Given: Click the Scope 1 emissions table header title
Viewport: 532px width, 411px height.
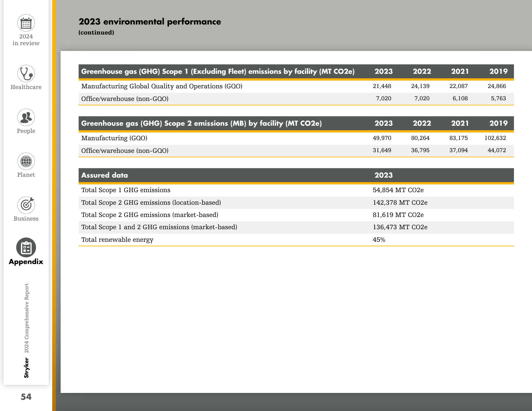Looking at the screenshot, I should coord(218,72).
